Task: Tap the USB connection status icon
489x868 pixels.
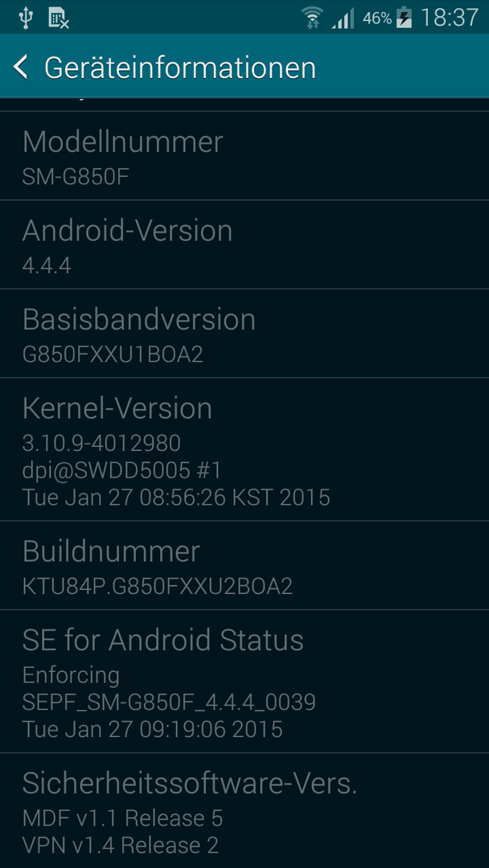Action: click(x=25, y=17)
